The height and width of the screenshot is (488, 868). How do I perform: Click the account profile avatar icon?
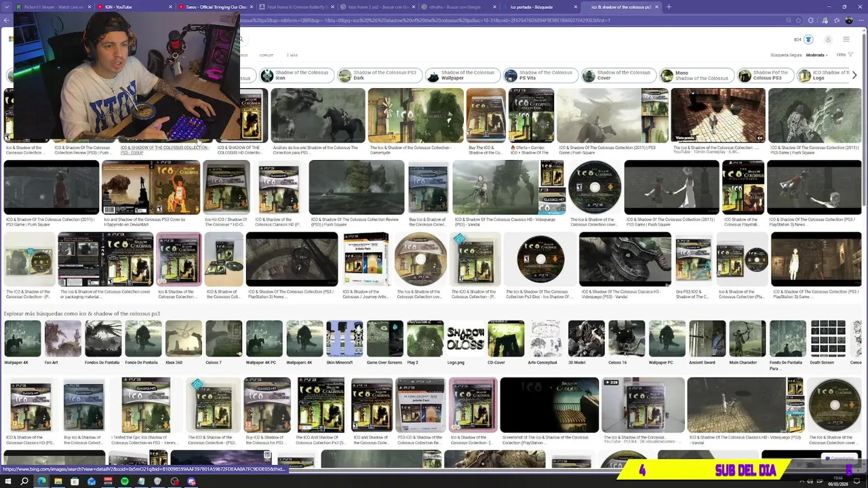pos(828,39)
